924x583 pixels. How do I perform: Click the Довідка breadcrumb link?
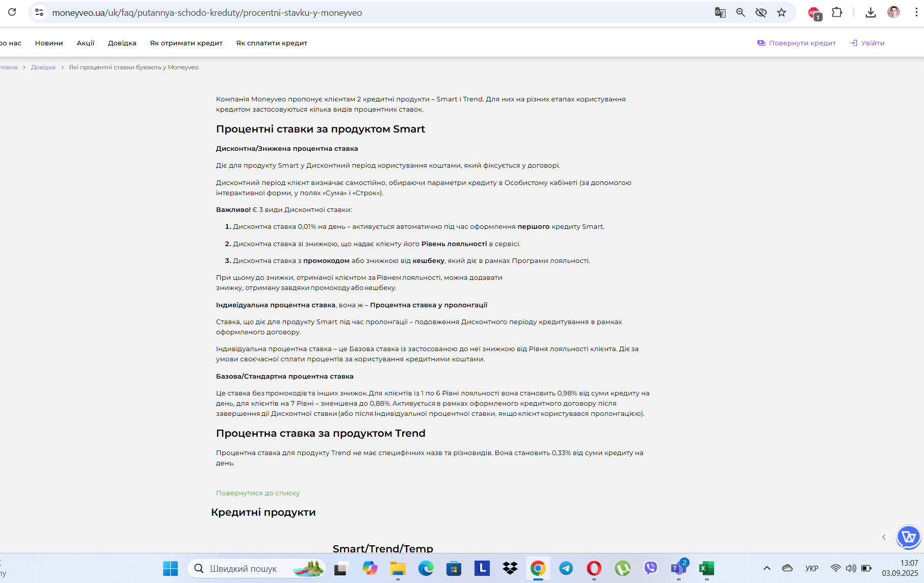click(43, 67)
